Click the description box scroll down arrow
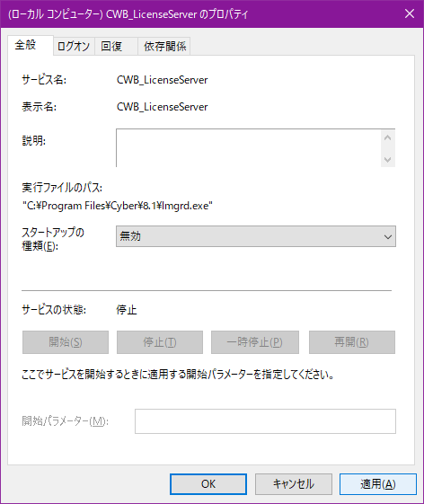The height and width of the screenshot is (504, 424). tap(388, 159)
